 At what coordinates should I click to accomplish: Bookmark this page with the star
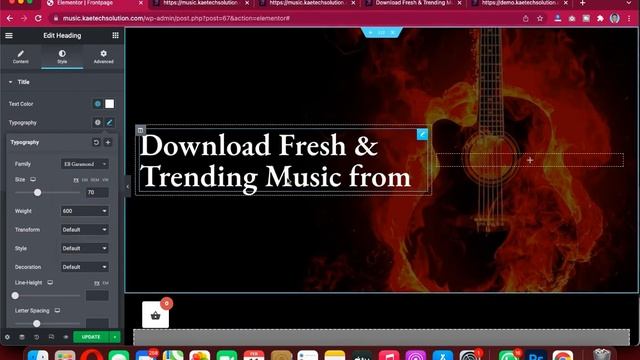pos(540,18)
